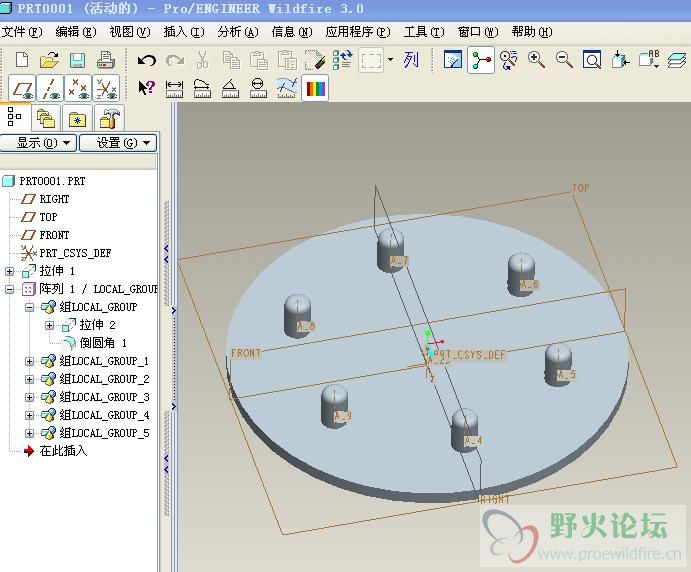Open the 编辑(E) menu
The image size is (691, 572).
(x=76, y=32)
